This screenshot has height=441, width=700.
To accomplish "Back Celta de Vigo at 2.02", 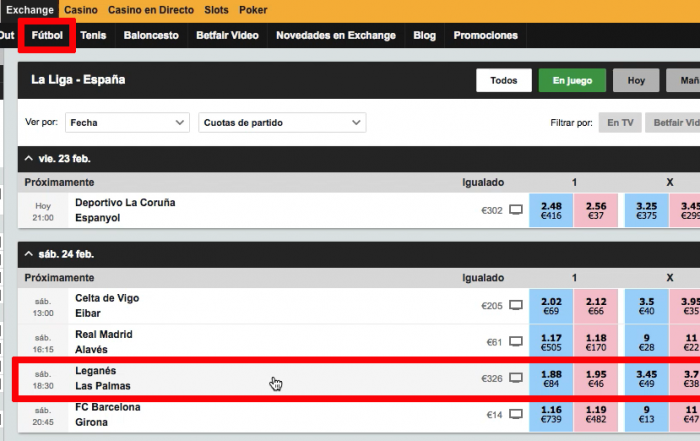I will point(551,306).
